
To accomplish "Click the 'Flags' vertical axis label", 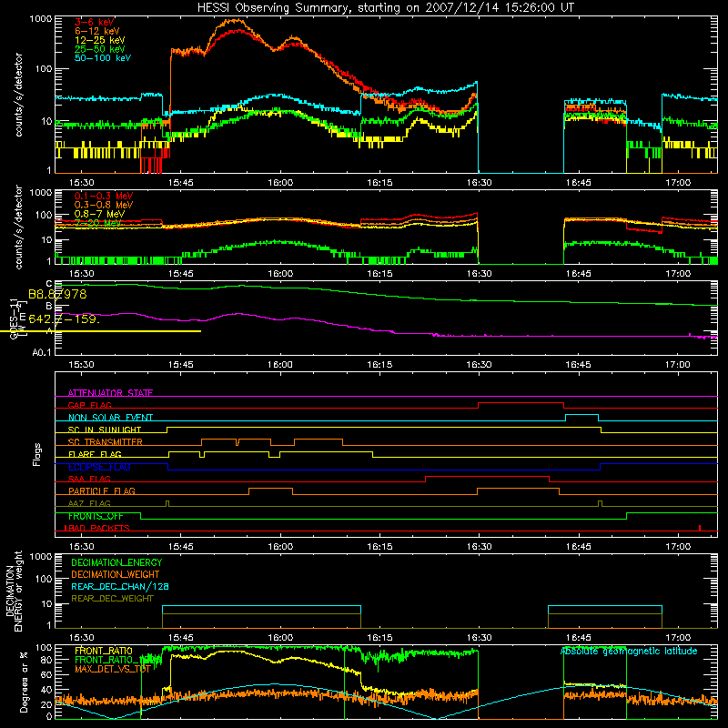I will (x=37, y=454).
